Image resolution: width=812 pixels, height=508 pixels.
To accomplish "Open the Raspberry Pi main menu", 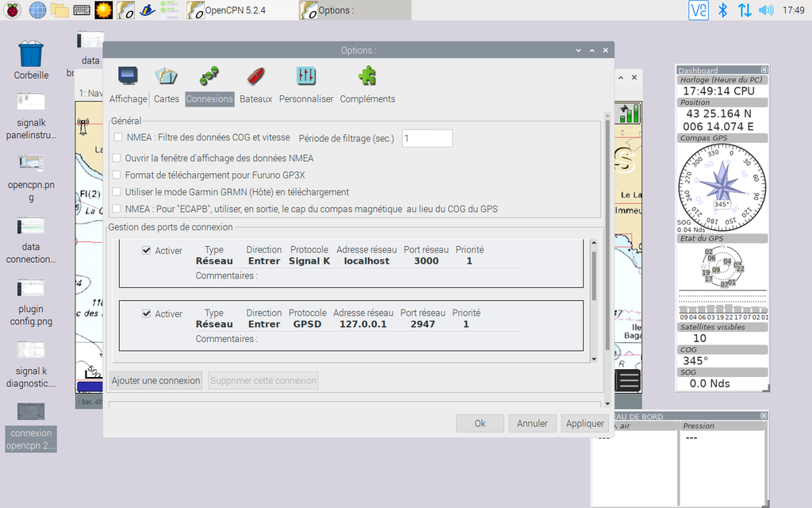I will (13, 10).
